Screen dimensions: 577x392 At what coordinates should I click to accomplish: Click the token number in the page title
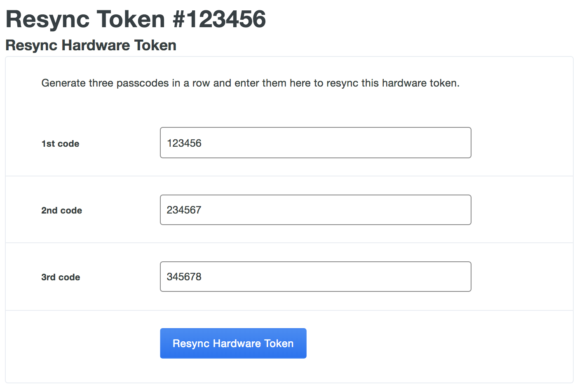click(x=221, y=19)
